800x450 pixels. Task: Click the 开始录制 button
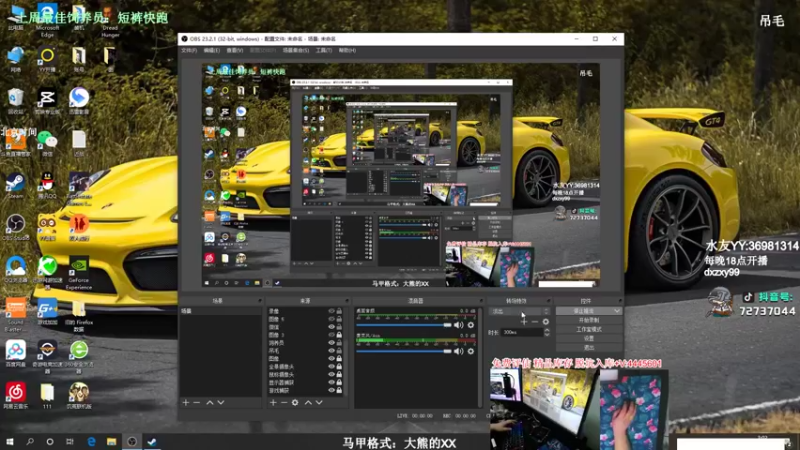[x=589, y=320]
